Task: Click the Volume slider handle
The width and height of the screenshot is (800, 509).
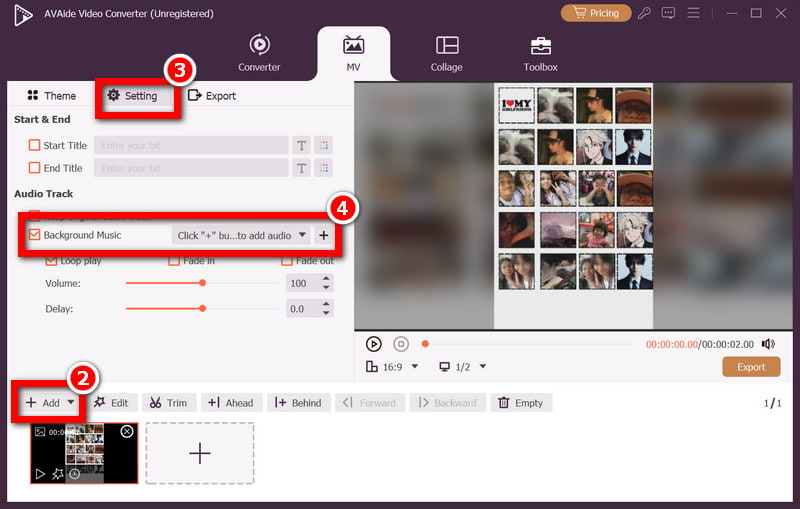Action: (202, 283)
